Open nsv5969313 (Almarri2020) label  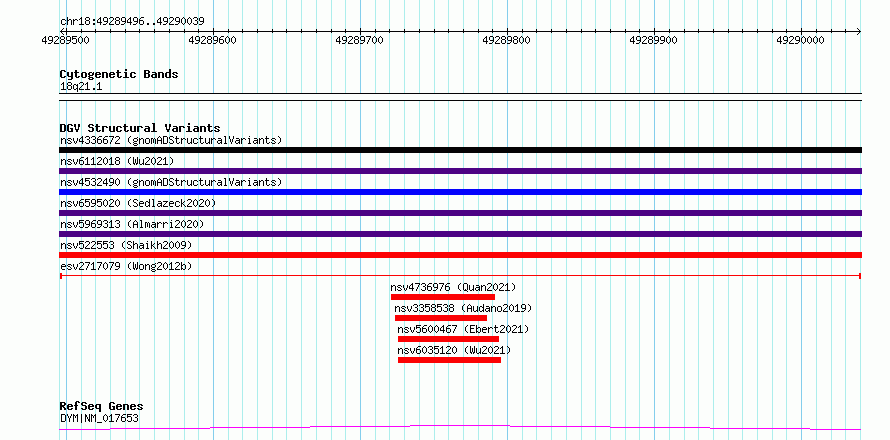132,224
